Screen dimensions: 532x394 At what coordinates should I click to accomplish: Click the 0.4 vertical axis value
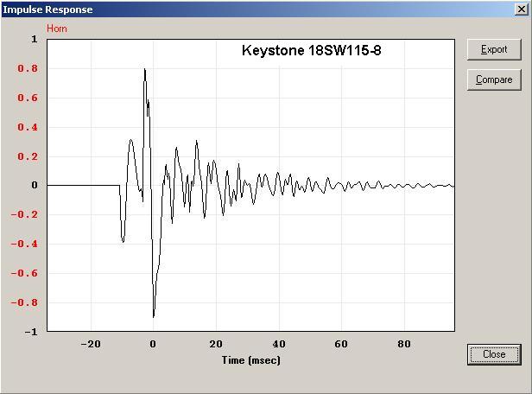(28, 127)
